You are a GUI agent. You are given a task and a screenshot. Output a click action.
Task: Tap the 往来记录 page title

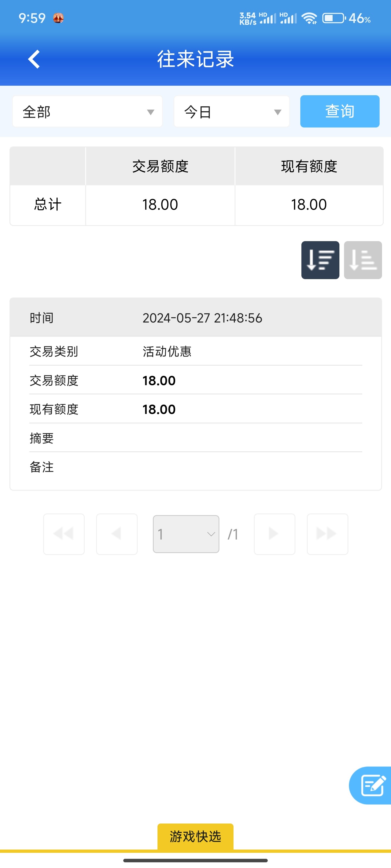coord(195,59)
